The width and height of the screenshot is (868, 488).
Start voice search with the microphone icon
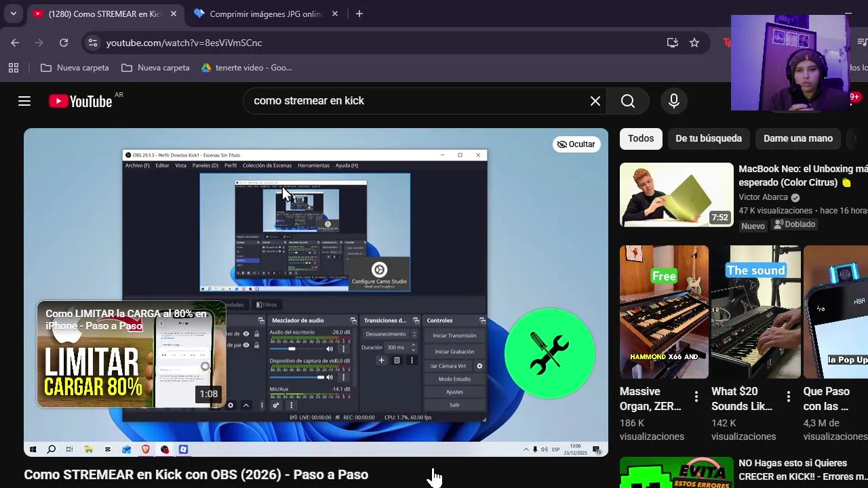(673, 101)
